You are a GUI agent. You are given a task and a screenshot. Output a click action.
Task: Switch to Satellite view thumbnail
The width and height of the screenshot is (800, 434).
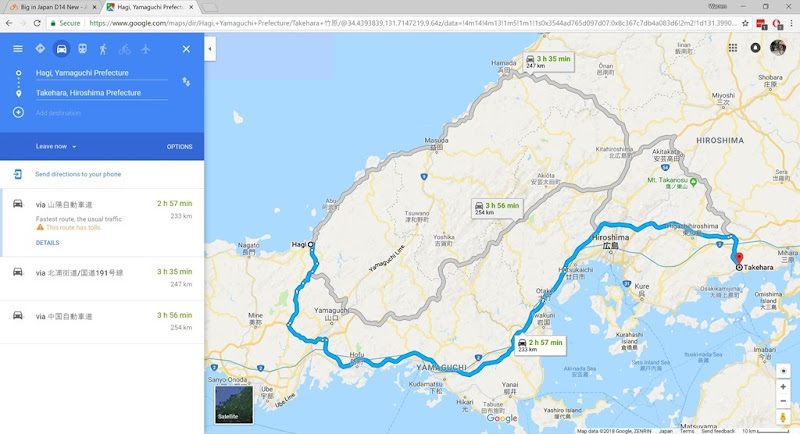(234, 404)
